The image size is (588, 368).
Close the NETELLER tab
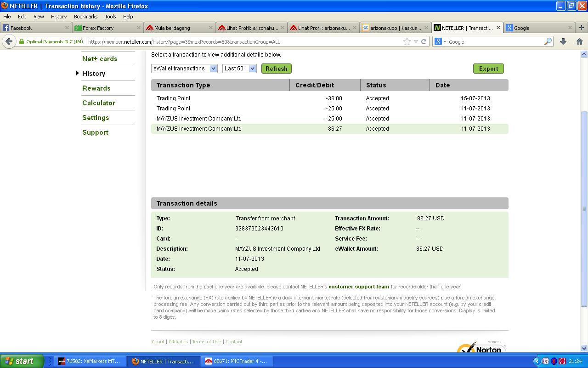[x=498, y=28]
